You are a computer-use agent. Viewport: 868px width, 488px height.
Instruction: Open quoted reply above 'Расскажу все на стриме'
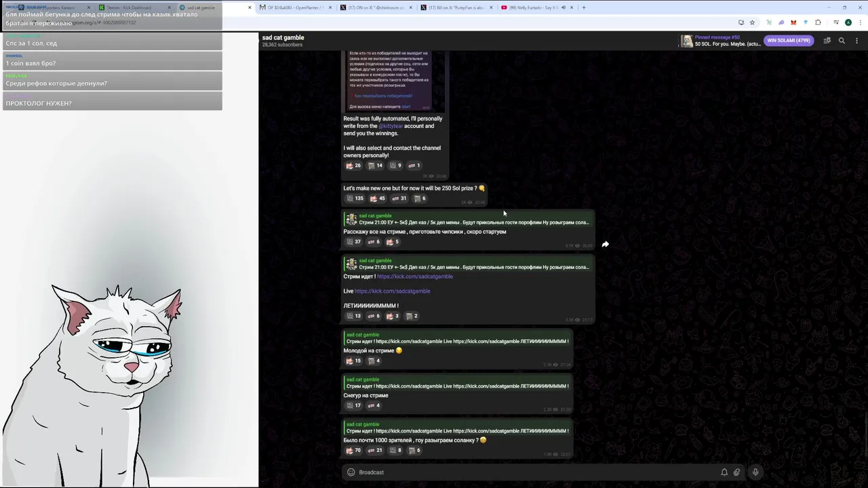click(x=467, y=219)
